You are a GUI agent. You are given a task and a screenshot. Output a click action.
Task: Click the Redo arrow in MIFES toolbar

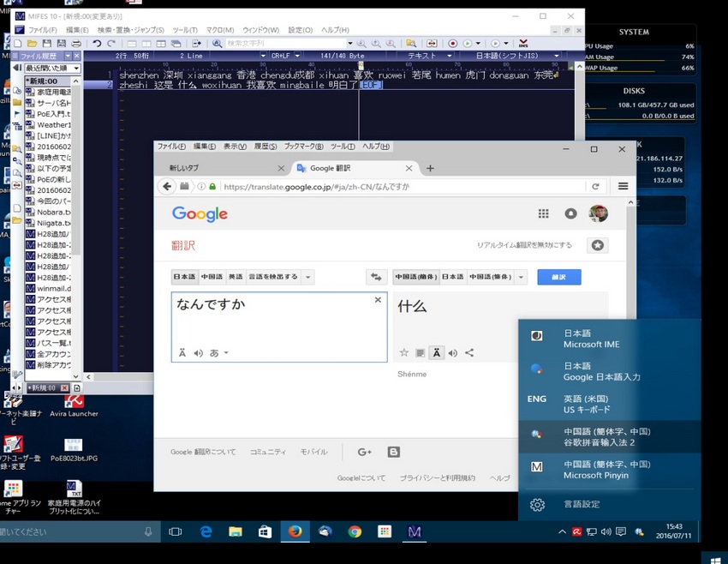(x=111, y=43)
